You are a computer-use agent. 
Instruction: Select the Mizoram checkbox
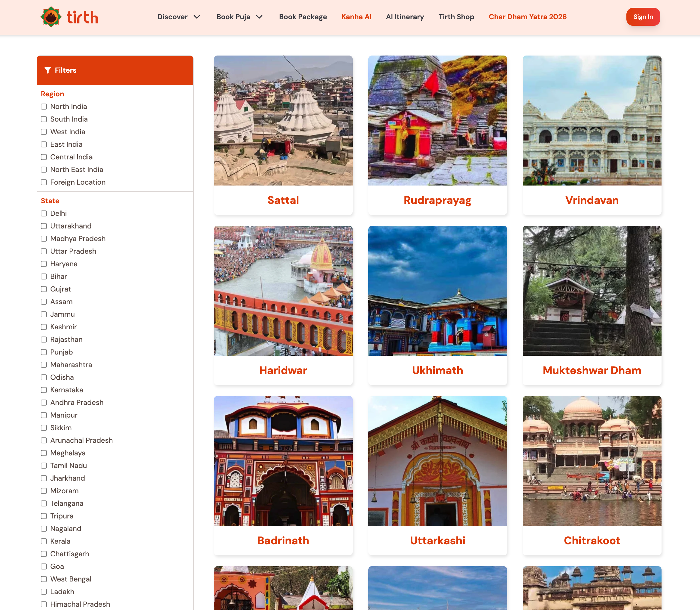44,491
